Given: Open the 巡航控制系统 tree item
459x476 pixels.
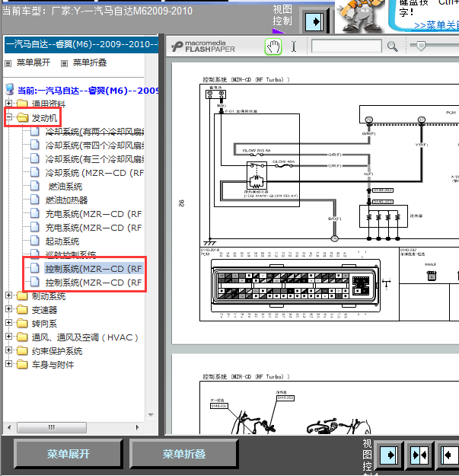Looking at the screenshot, I should click(71, 254).
